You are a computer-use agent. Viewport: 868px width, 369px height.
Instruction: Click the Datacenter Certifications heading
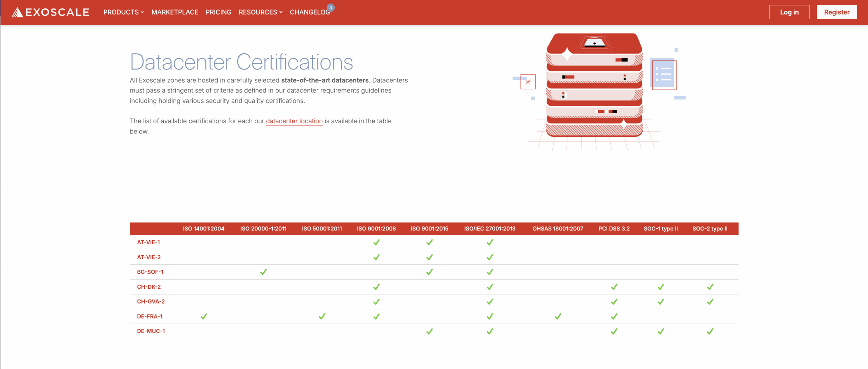click(241, 62)
